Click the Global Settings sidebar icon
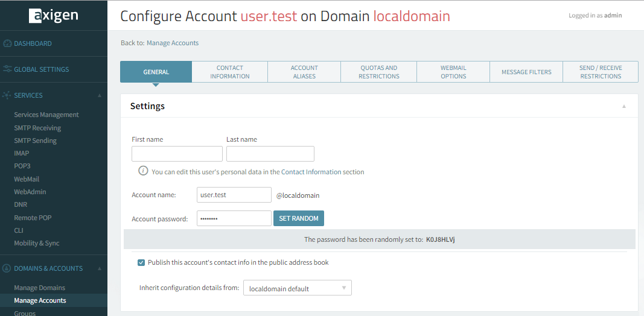 pos(7,69)
